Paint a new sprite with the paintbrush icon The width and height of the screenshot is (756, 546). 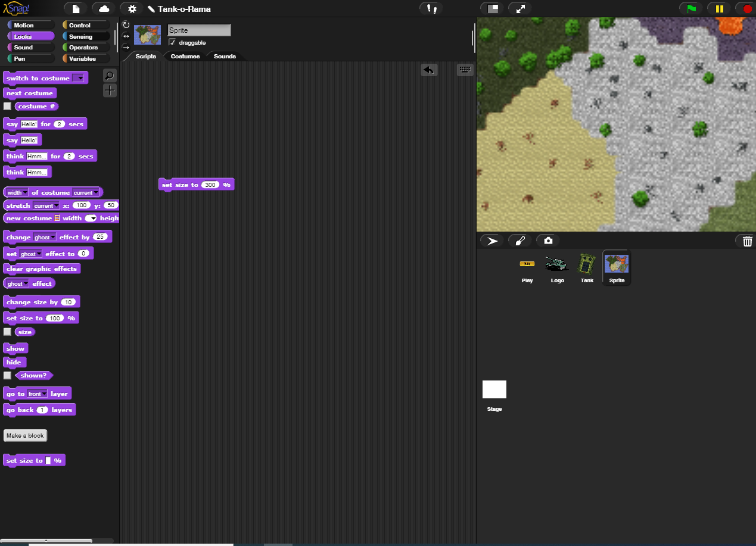519,241
